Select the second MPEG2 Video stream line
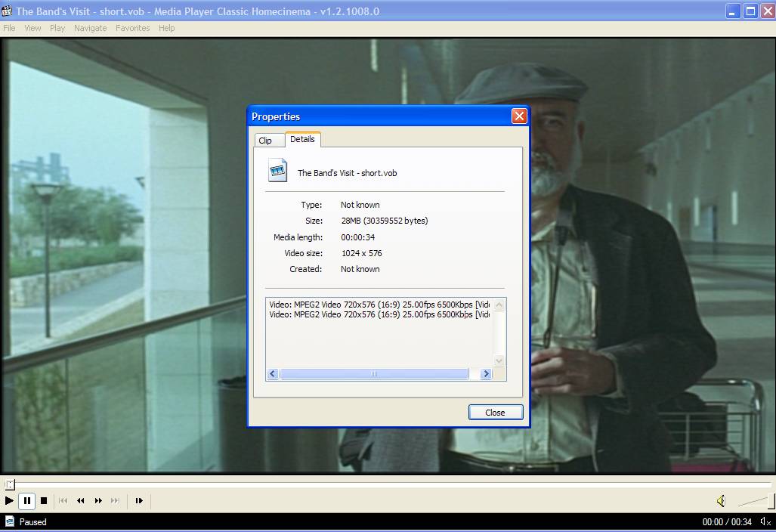The image size is (776, 532). pyautogui.click(x=379, y=315)
